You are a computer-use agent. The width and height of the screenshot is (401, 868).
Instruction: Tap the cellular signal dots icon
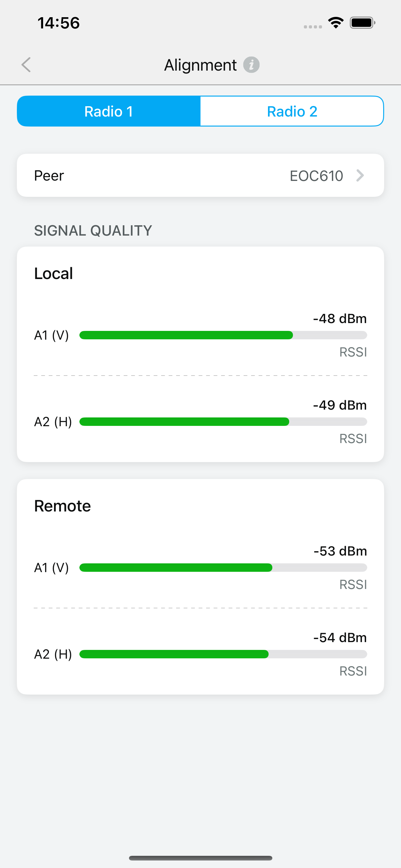(313, 27)
